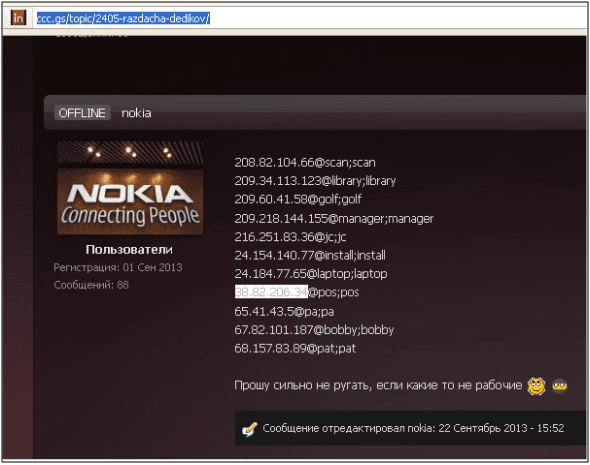The width and height of the screenshot is (590, 465).
Task: Click the highlighted IP 38.82.206.34
Action: click(271, 292)
